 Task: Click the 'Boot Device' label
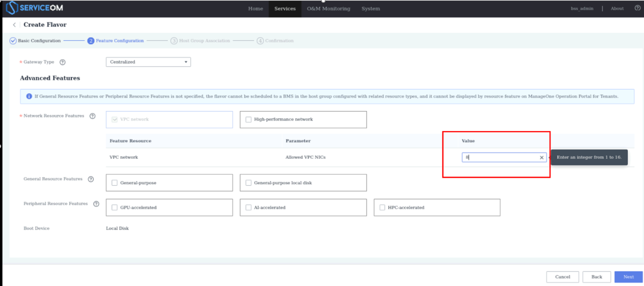coord(36,228)
